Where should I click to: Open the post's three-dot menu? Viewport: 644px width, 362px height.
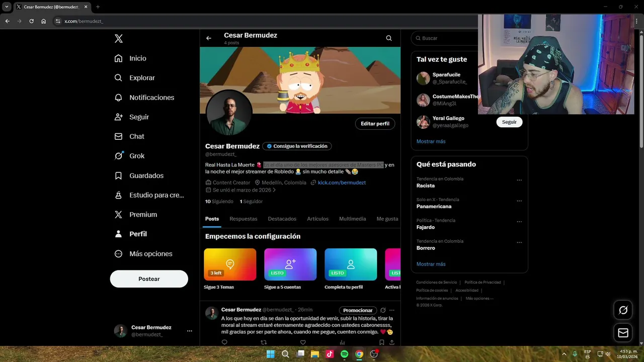point(392,310)
